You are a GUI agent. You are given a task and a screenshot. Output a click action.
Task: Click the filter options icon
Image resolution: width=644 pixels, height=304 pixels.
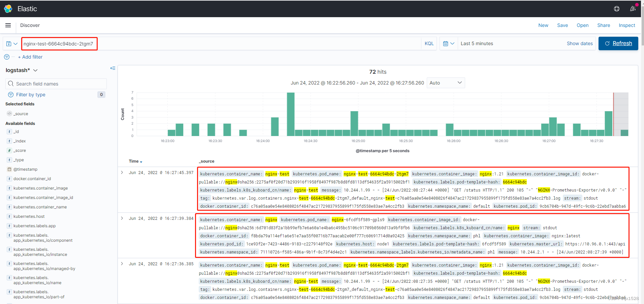pyautogui.click(x=7, y=57)
